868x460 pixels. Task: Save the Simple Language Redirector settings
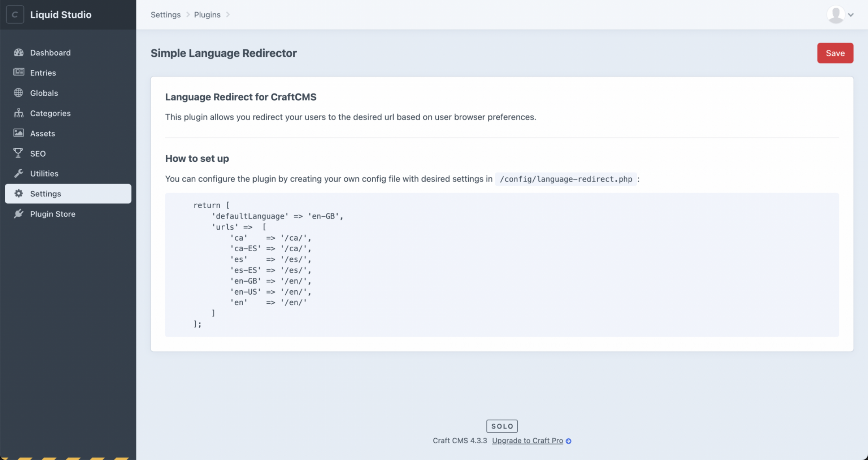tap(835, 53)
